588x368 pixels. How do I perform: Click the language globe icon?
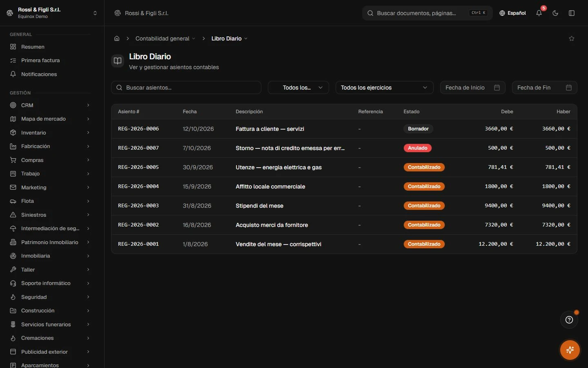[x=502, y=13]
